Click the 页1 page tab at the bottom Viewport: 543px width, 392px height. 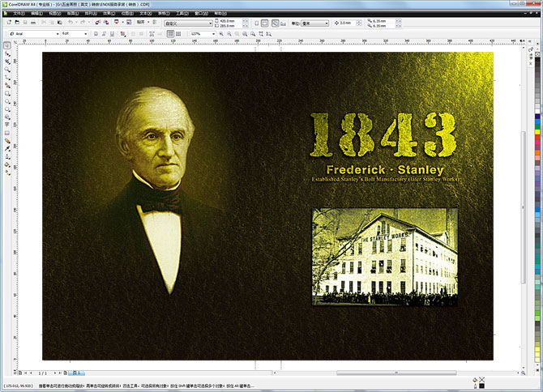click(77, 372)
